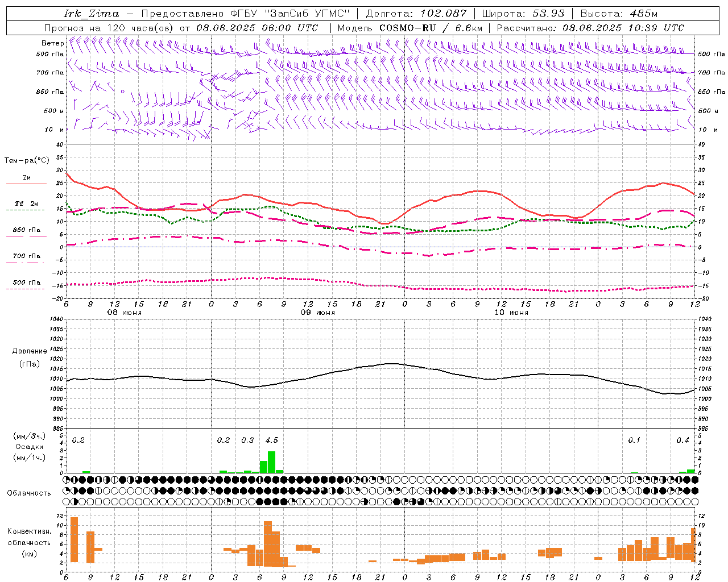The image size is (728, 582).
Task: Click the date label "08 июня"
Action: click(125, 313)
